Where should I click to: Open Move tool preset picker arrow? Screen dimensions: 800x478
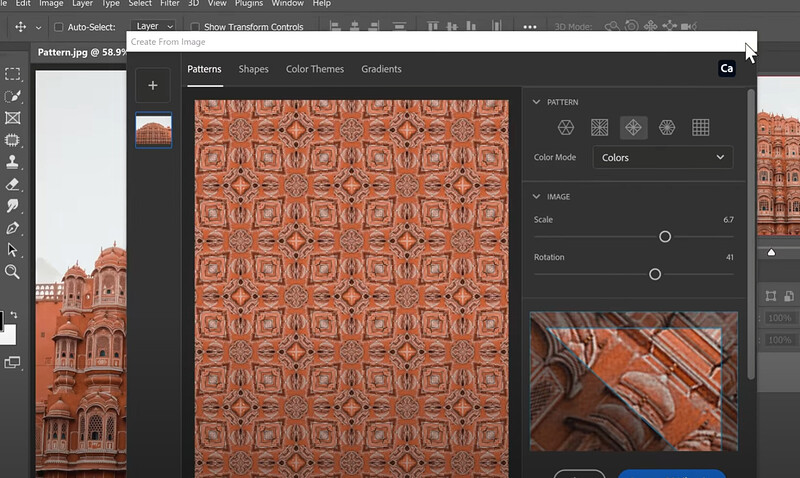[38, 28]
